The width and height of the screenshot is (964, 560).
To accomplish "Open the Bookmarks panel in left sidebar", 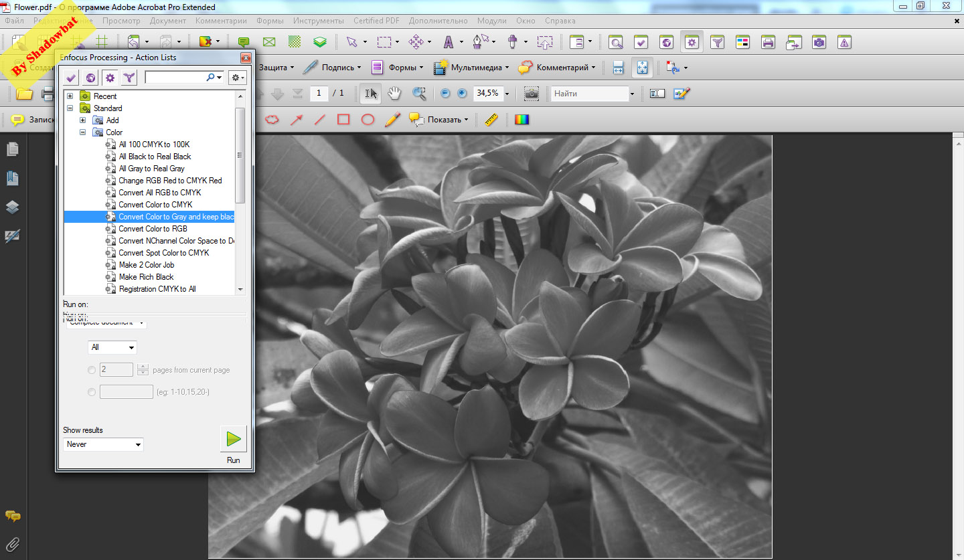I will click(x=12, y=178).
